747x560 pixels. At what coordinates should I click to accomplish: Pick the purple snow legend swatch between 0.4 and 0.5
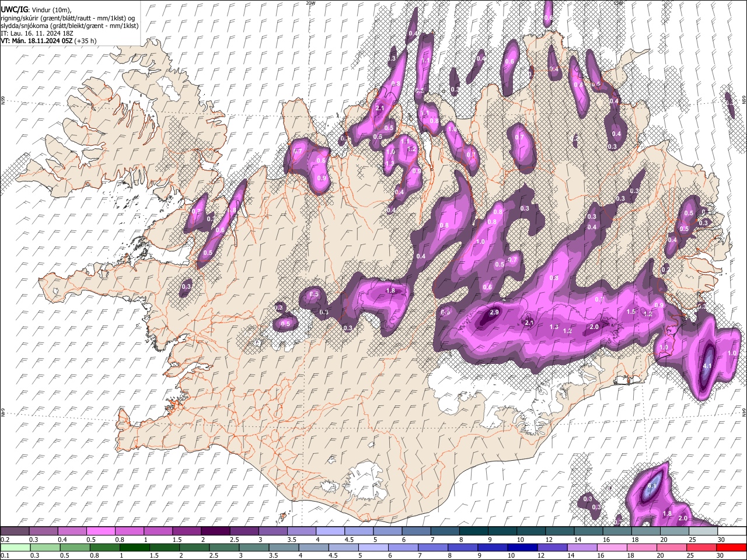(x=72, y=531)
